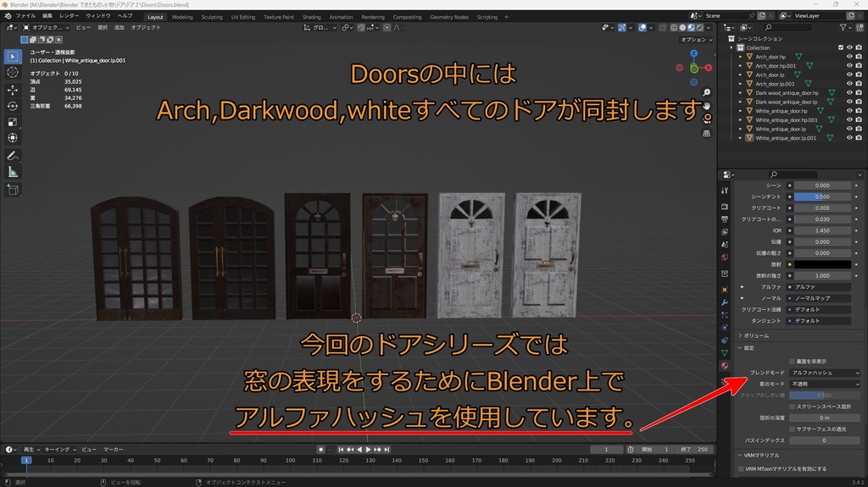The width and height of the screenshot is (868, 487).
Task: Disable render for Dark wood_antique_door.hp camera icon
Action: coord(859,93)
